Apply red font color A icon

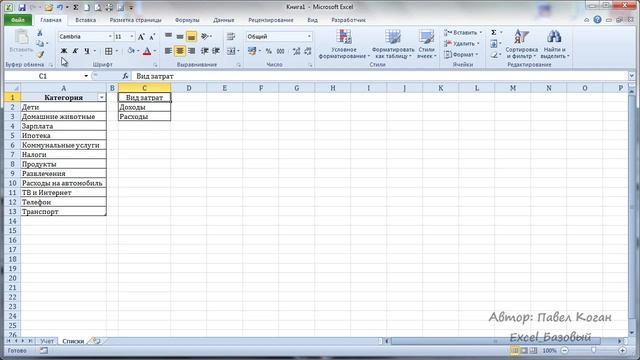tap(147, 51)
